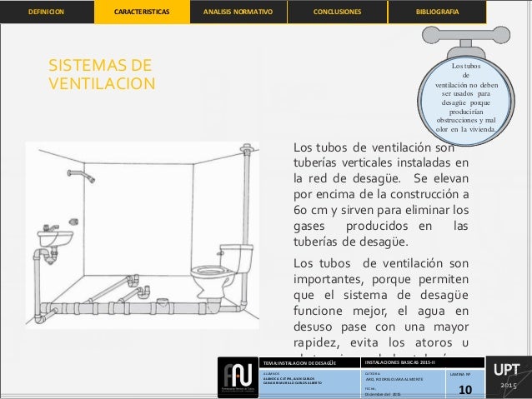The height and width of the screenshot is (399, 532).
Task: Click the slide number 10
Action: pyautogui.click(x=465, y=390)
